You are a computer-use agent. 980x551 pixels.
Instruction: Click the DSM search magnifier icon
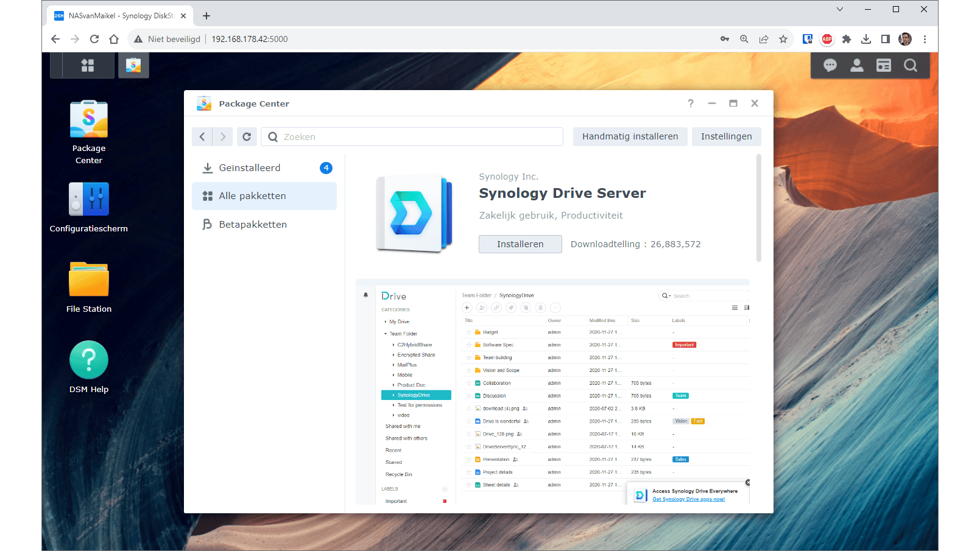(910, 65)
